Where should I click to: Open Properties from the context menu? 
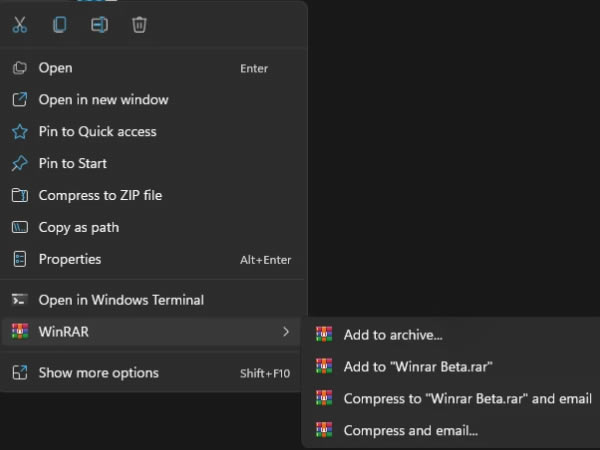[151, 259]
